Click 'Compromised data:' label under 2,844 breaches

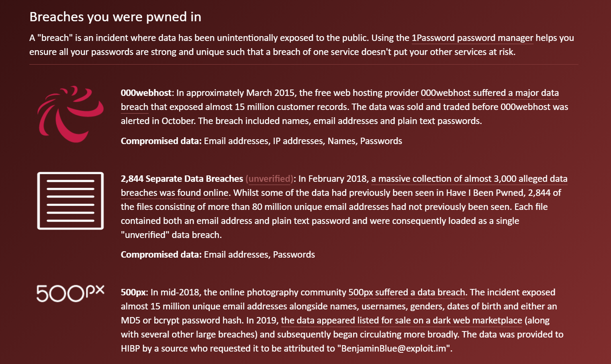pos(161,255)
